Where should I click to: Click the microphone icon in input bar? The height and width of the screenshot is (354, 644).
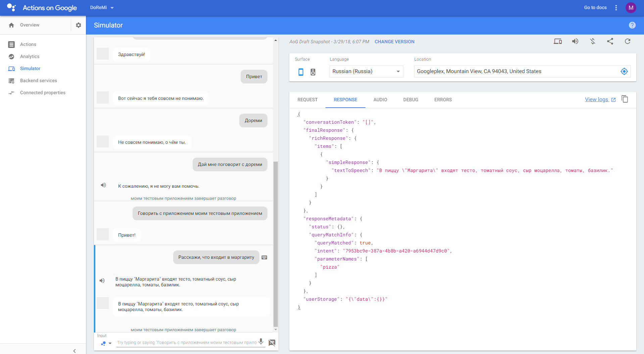point(261,342)
